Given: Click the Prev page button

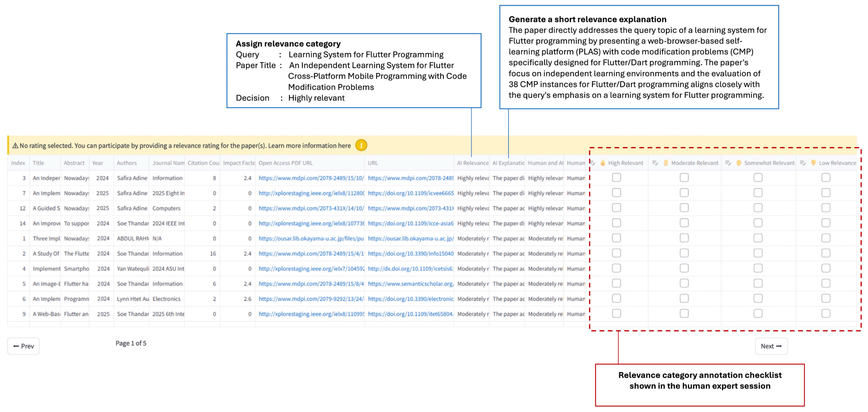Looking at the screenshot, I should point(24,346).
